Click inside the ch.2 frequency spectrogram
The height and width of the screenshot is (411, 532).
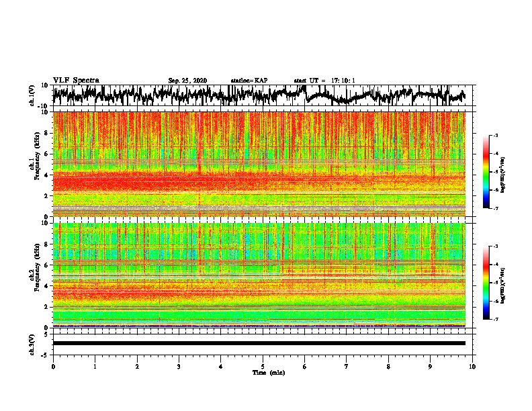coord(259,275)
